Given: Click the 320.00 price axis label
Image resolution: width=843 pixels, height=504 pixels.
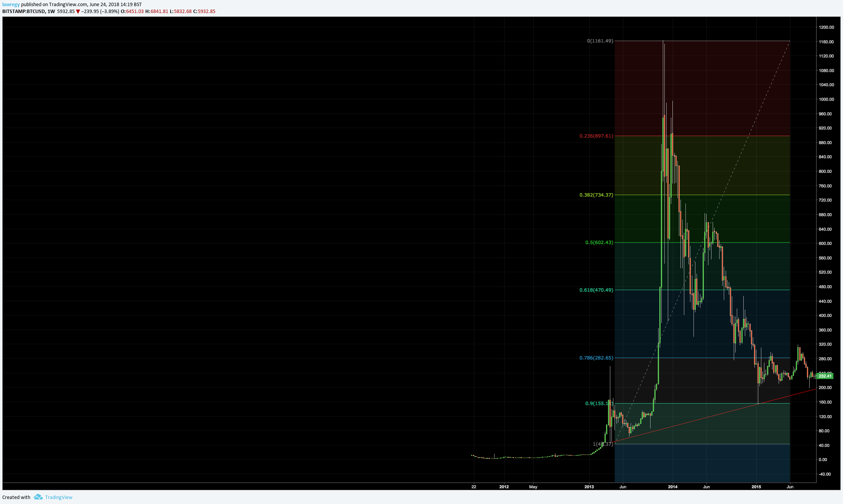Looking at the screenshot, I should click(825, 344).
